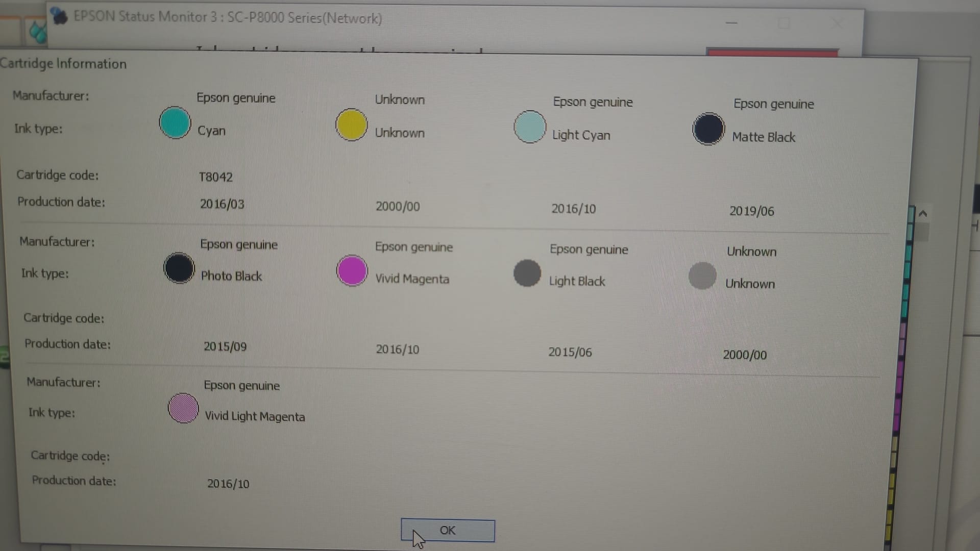Click the Matte Black label
Viewport: 980px width, 551px height.
[764, 137]
